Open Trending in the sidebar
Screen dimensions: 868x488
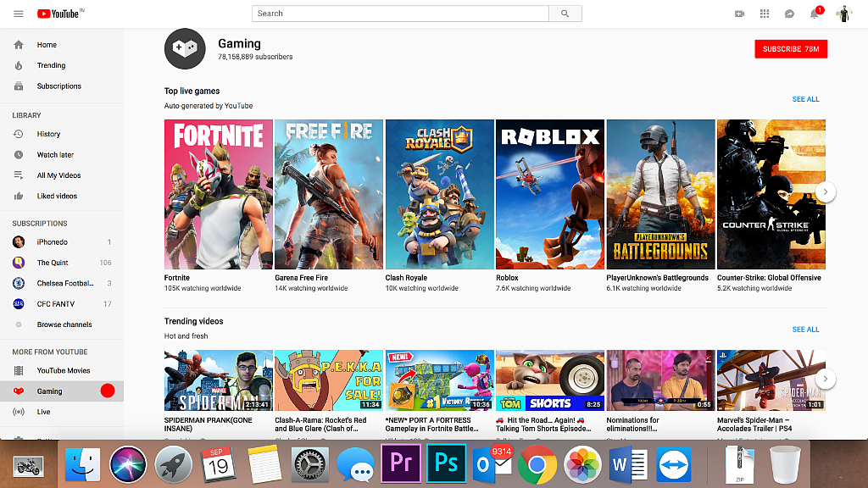tap(62, 65)
